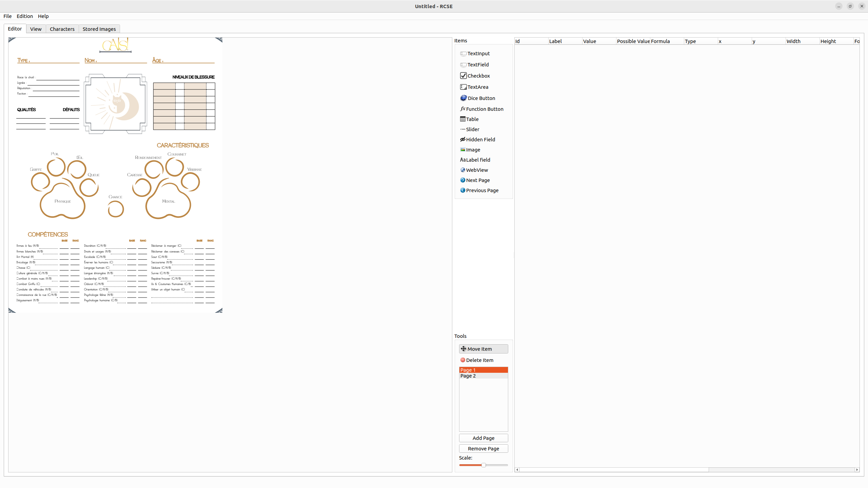Select the Previous Page item

tap(482, 190)
